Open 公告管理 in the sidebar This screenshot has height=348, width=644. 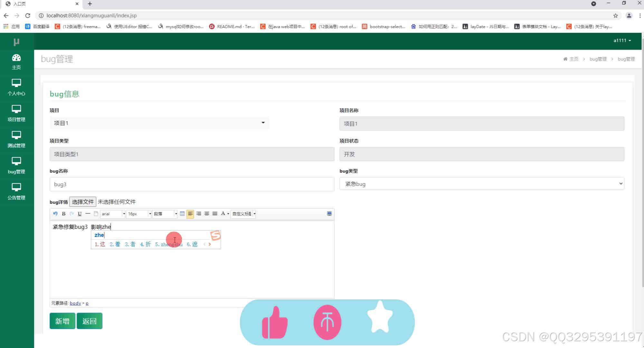point(16,192)
